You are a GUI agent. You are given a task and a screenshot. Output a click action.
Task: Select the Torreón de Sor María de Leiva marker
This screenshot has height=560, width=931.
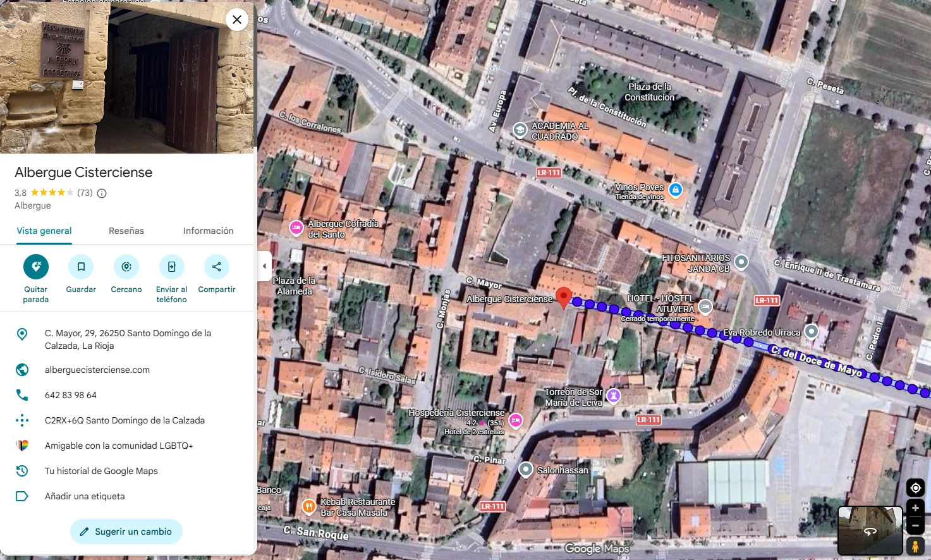pos(613,396)
